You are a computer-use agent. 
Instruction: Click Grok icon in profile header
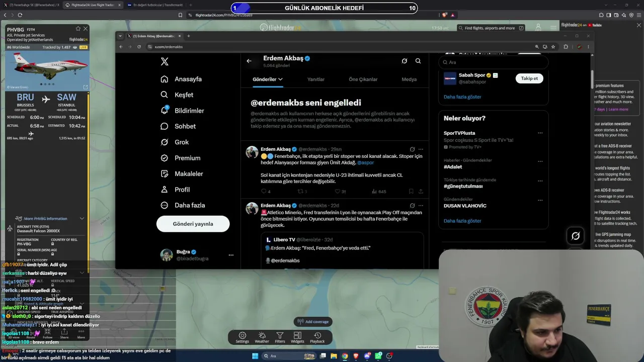404,61
